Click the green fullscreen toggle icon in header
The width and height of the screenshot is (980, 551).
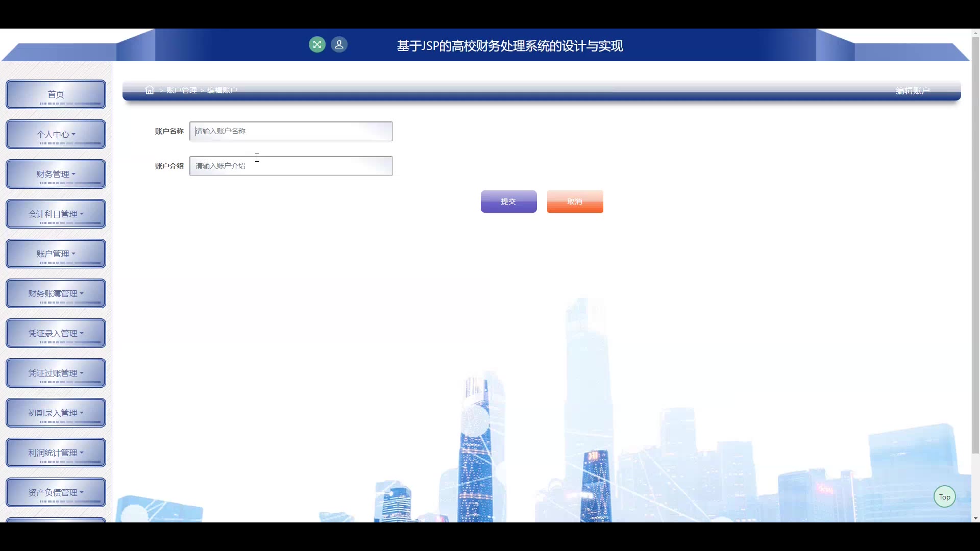(317, 45)
